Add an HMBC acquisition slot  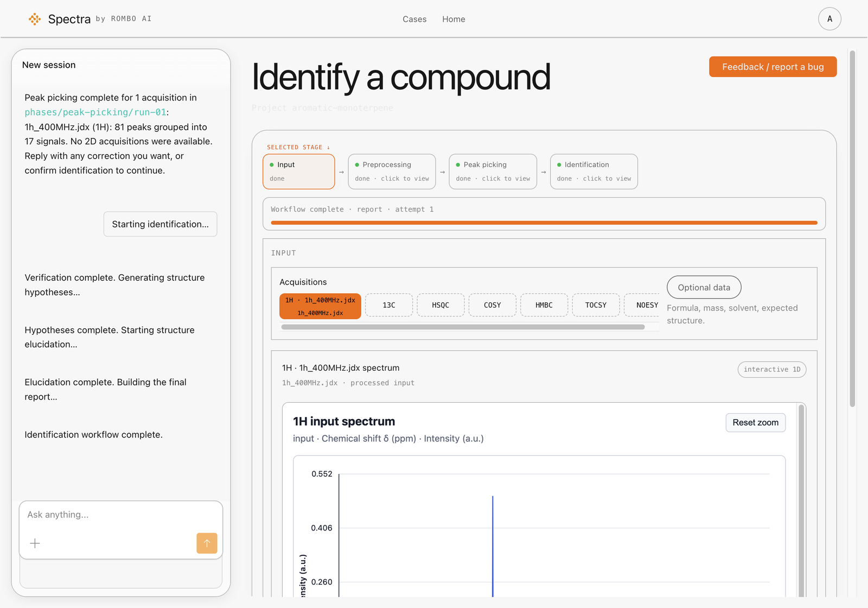coord(544,305)
